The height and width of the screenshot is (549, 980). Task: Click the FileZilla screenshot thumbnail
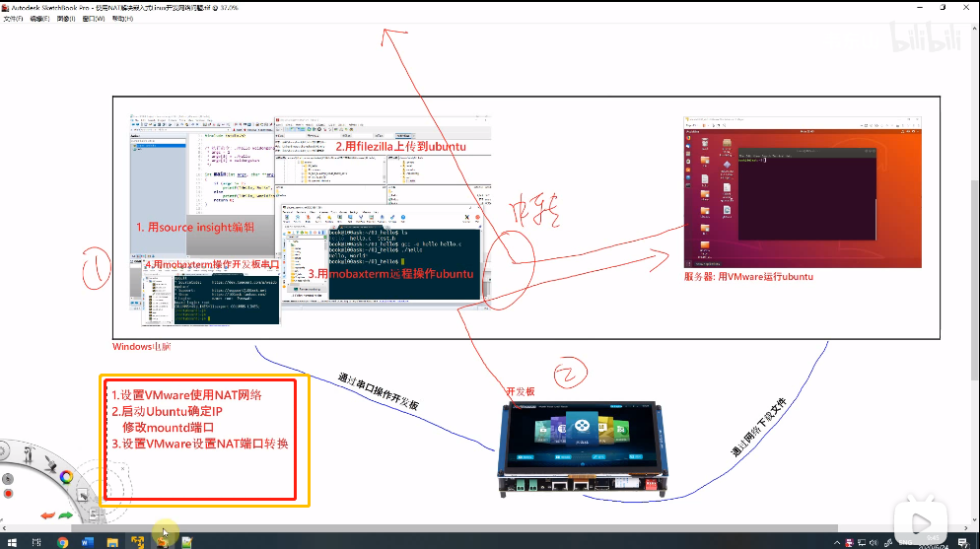[384, 160]
